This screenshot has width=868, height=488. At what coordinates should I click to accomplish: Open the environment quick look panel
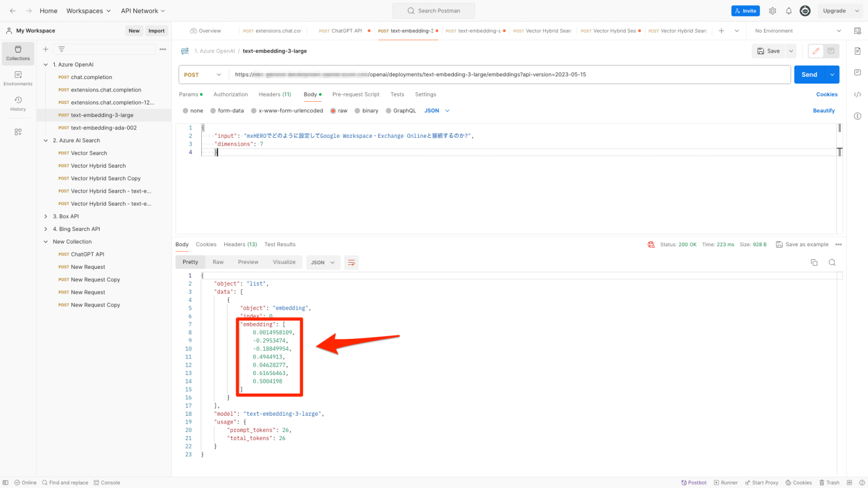click(858, 30)
